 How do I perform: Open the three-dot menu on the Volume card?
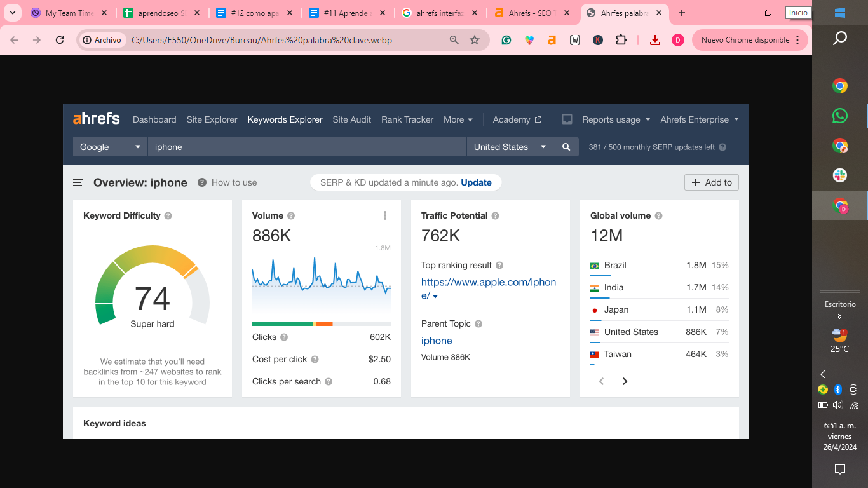(385, 215)
